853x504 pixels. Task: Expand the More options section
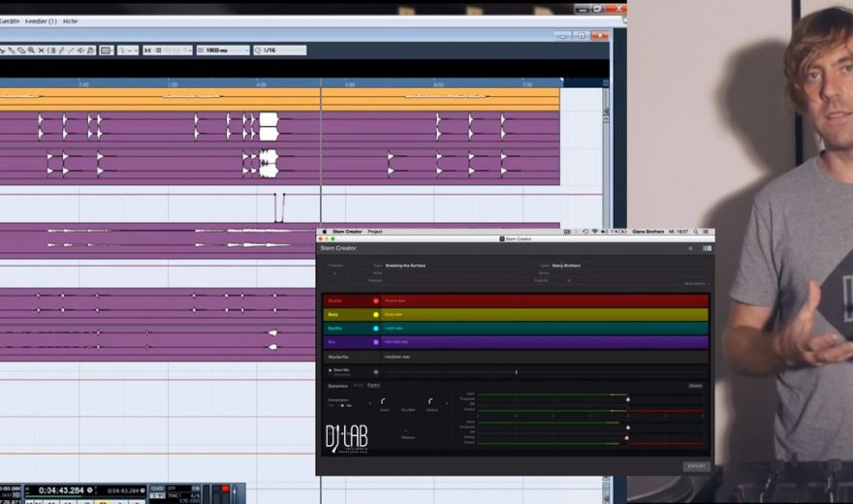tap(696, 284)
